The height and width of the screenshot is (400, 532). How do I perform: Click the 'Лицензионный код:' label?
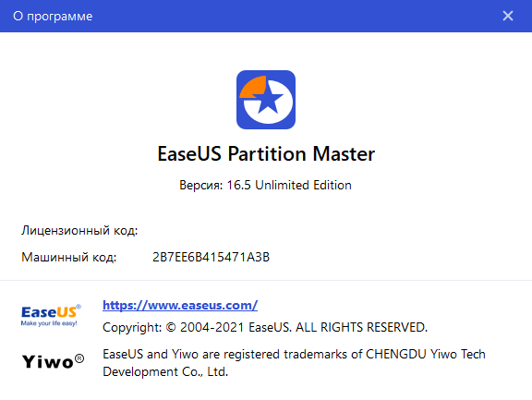coord(79,231)
